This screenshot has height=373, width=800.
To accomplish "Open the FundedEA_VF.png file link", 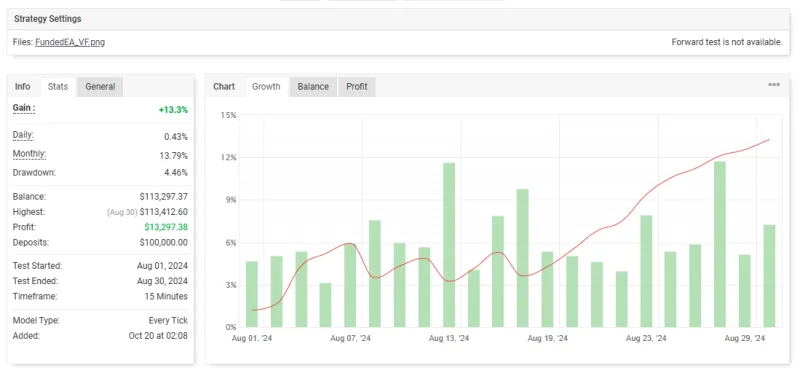I will click(x=70, y=42).
